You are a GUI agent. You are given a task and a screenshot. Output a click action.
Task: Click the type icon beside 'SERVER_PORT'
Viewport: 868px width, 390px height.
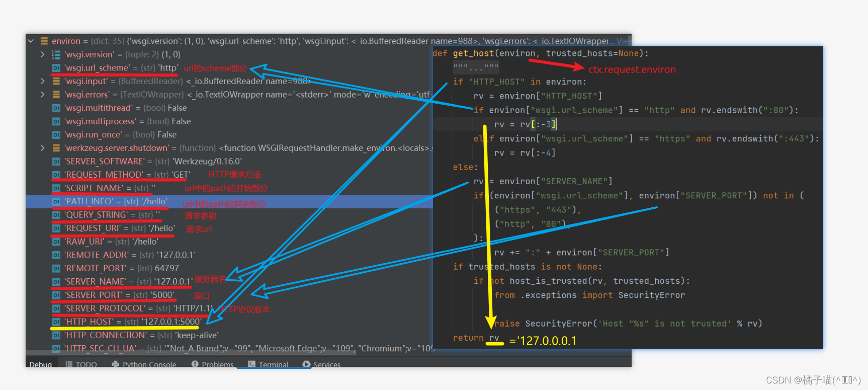(56, 295)
